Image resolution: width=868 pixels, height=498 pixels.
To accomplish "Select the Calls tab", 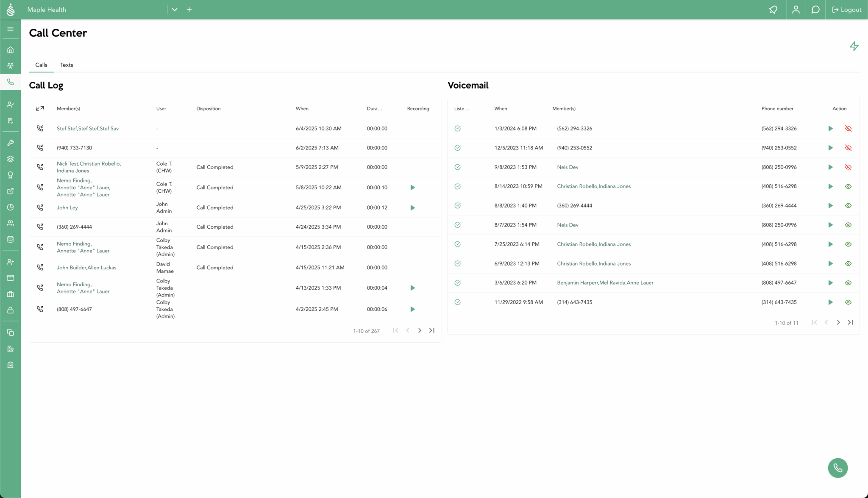I will click(x=41, y=65).
